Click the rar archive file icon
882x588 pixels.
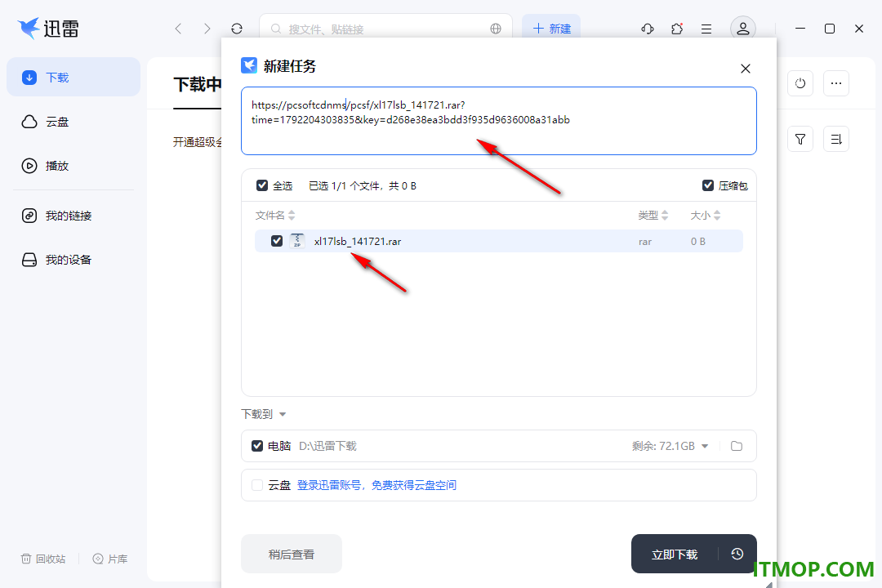(297, 241)
